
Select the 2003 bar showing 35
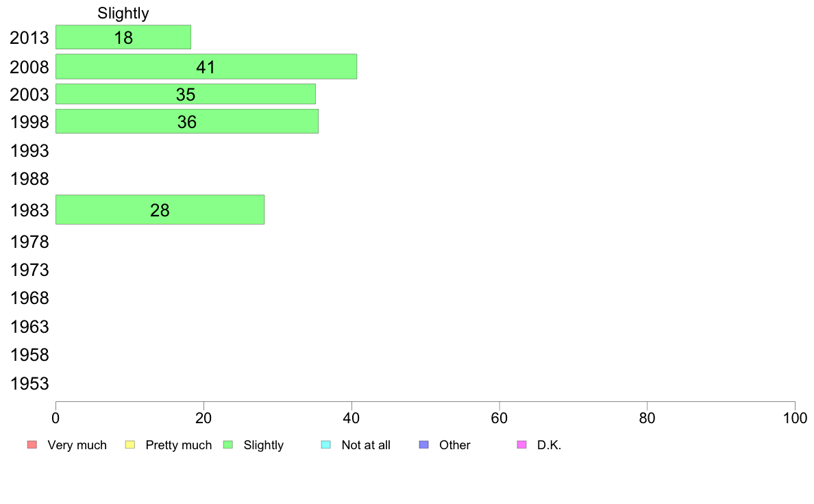click(x=185, y=94)
